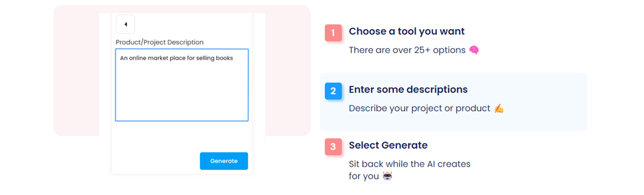Click 'There are over 25+ options' text
Screen dimensions: 644x195
[407, 50]
